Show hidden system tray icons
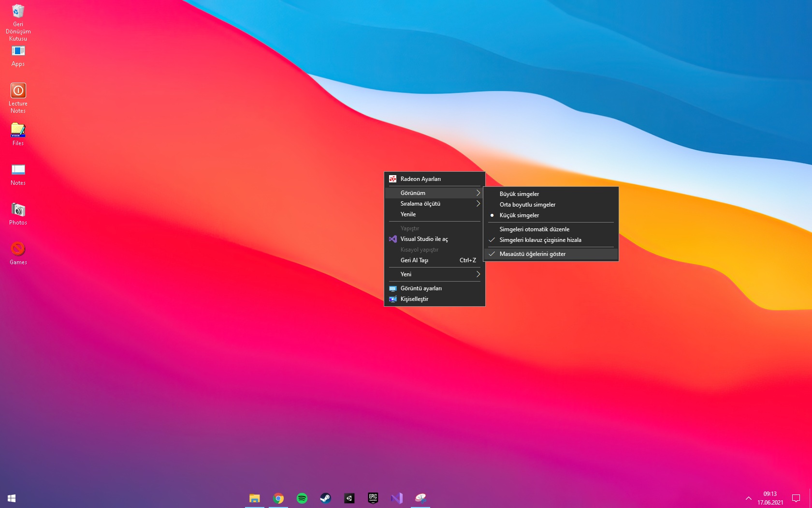Viewport: 812px width, 508px height. pos(749,498)
